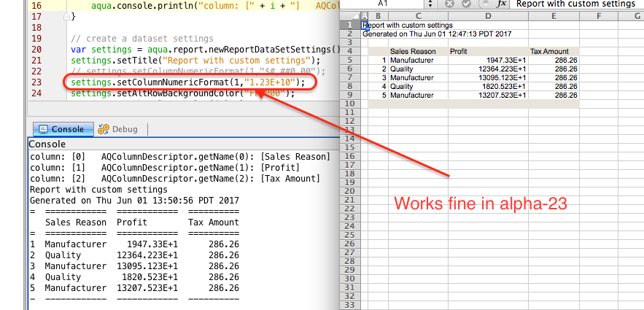Switch to the Debug tab
Screen dimensions: 644x310
[x=118, y=129]
